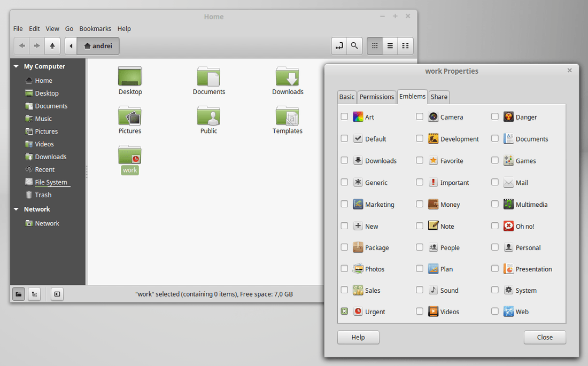This screenshot has height=366, width=588.
Task: Switch to icon view in the toolbar
Action: click(x=374, y=46)
